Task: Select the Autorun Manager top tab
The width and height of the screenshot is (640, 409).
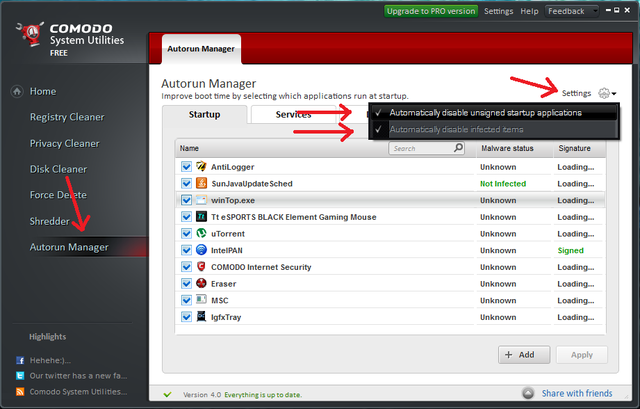Action: (x=201, y=49)
